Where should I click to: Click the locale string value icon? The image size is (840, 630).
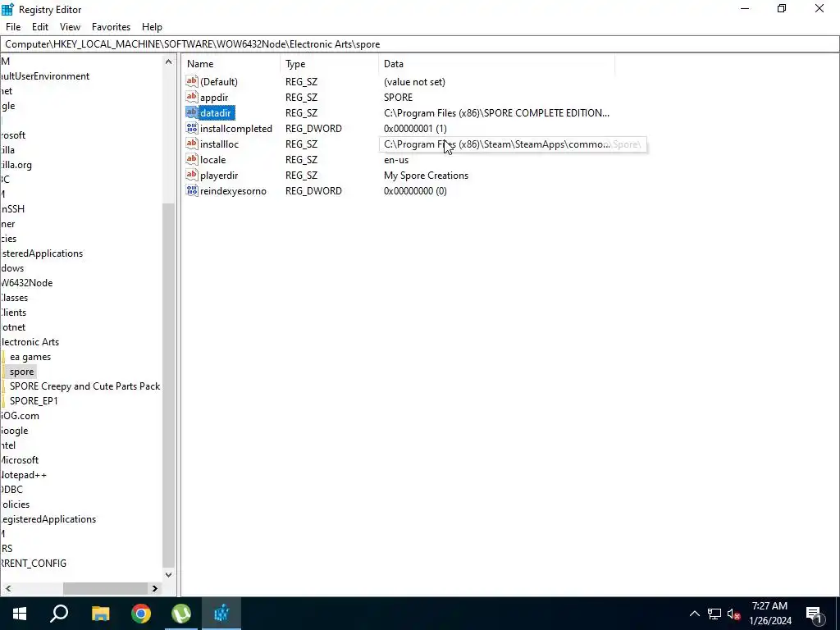coord(192,159)
